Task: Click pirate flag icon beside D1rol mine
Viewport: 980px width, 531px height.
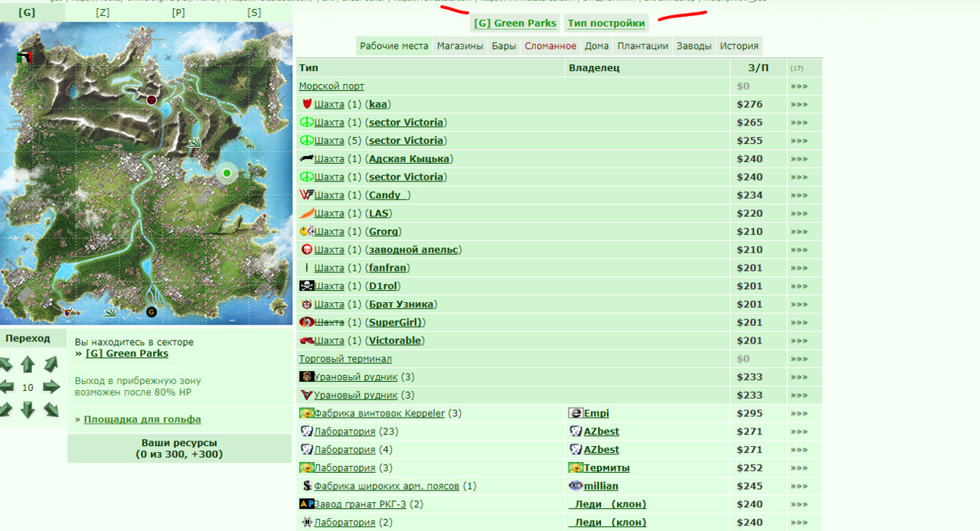Action: (306, 286)
